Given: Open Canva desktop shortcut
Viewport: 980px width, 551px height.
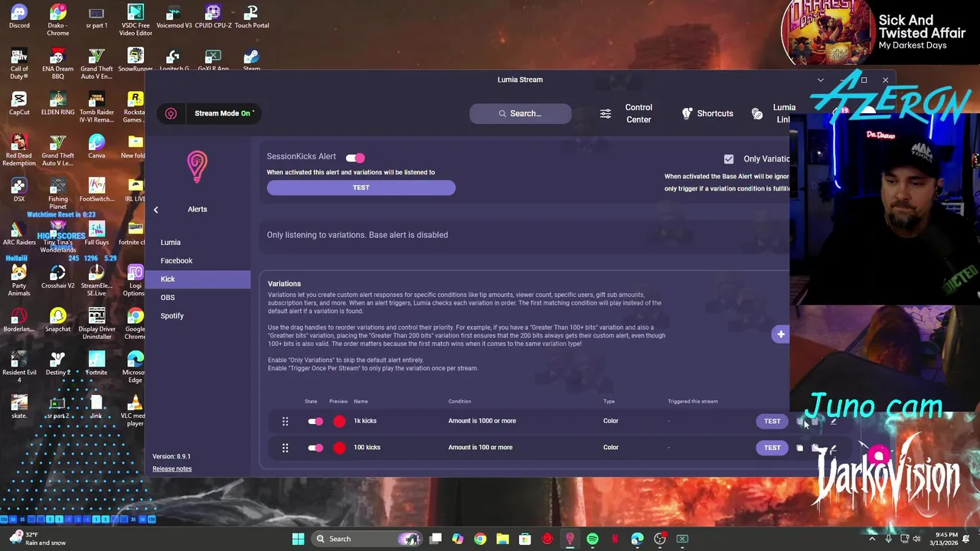Looking at the screenshot, I should [x=96, y=147].
